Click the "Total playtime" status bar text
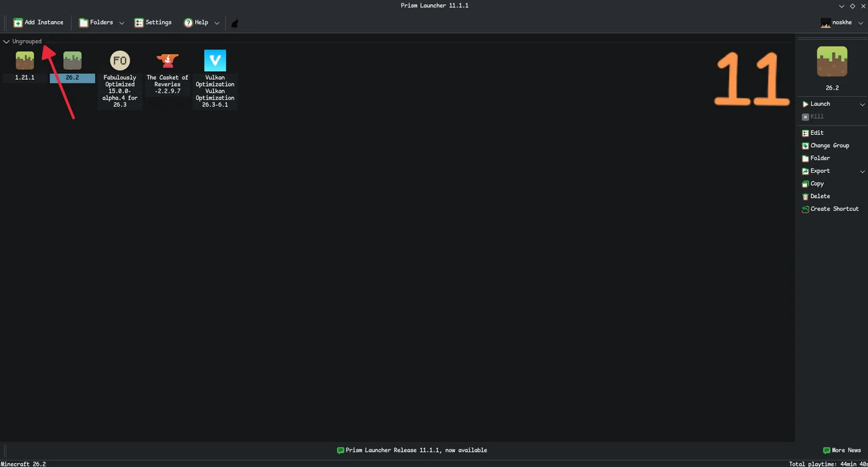 pos(829,464)
